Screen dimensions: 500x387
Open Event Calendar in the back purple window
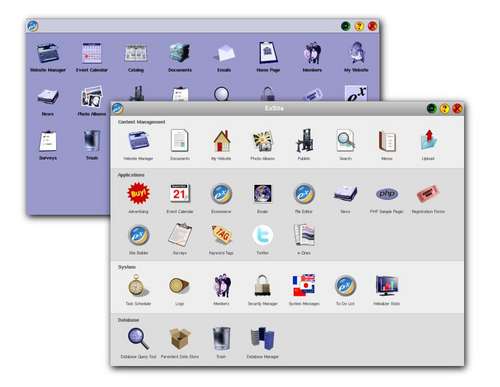tap(92, 53)
